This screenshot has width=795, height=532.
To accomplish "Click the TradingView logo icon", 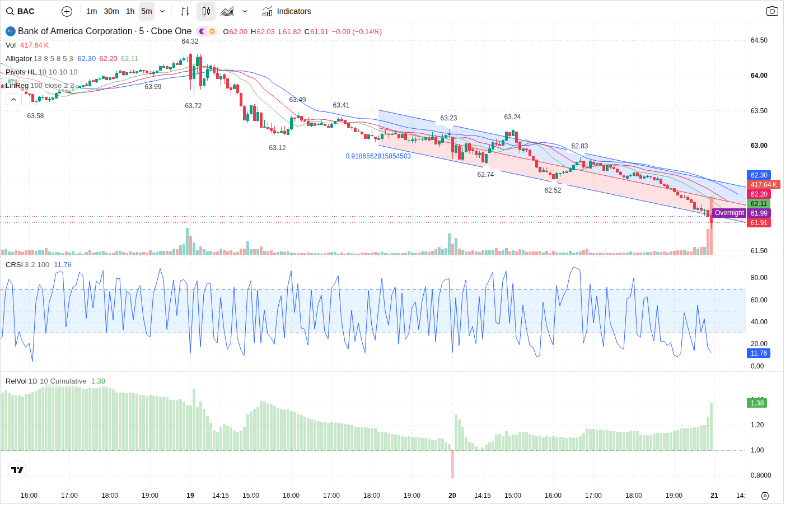I will point(17,470).
